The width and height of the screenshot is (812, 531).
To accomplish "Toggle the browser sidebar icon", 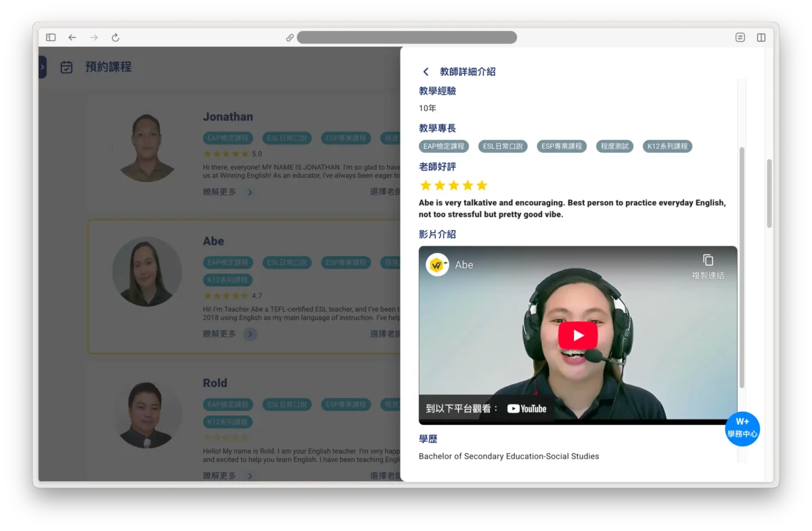I will coord(51,38).
